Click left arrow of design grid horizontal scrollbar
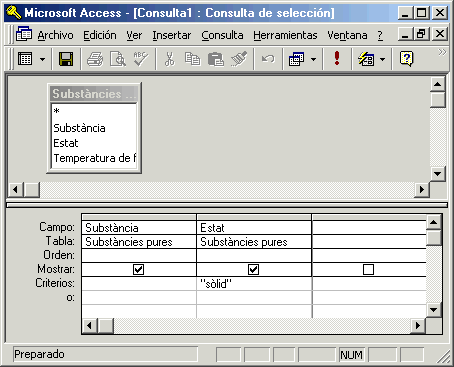454x367 pixels. [89, 325]
